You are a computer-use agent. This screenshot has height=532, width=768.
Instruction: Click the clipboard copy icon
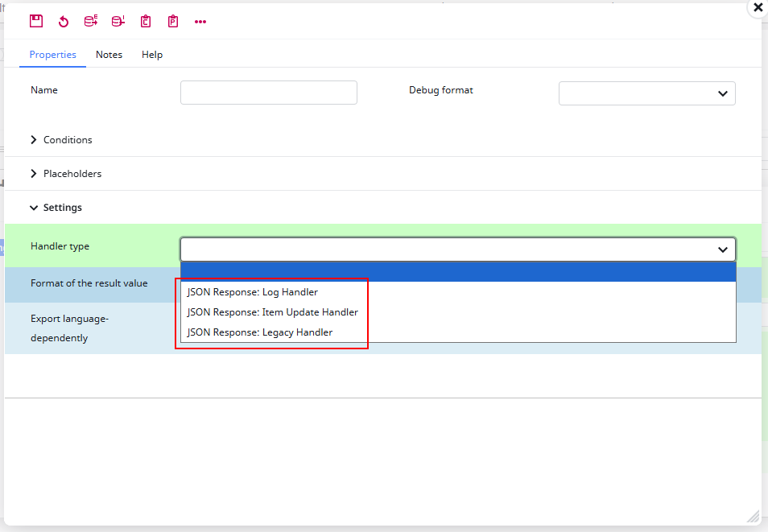(x=146, y=22)
